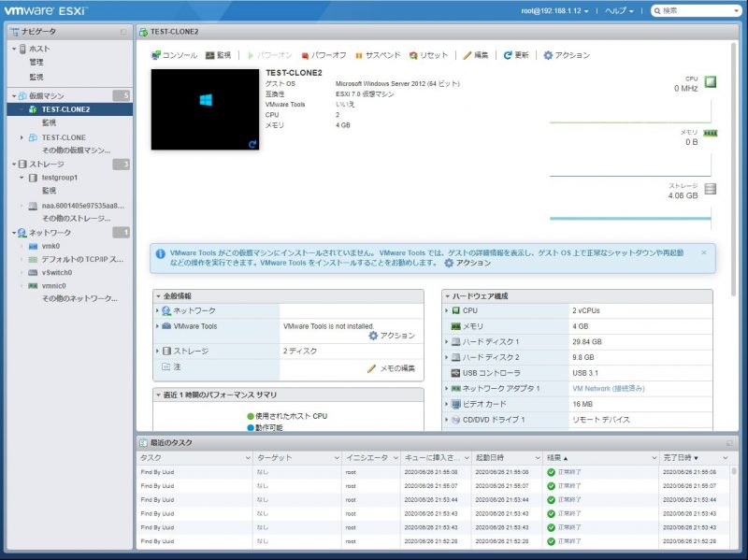Expand the TEST-CLONE tree node

click(x=22, y=137)
